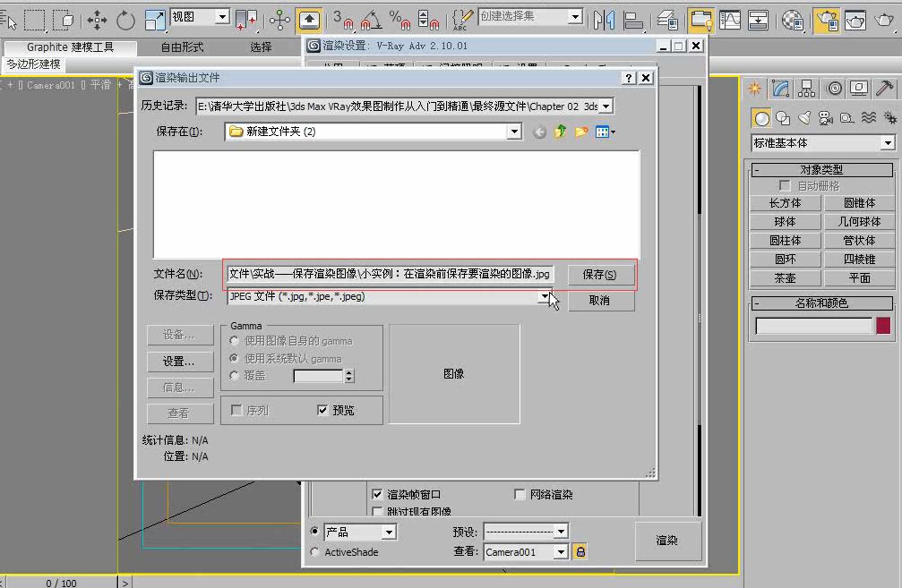Select the ActiveShade radio button

(315, 552)
